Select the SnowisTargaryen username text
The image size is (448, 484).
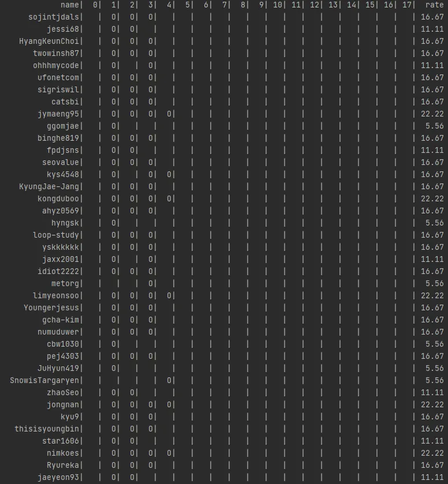tap(44, 380)
